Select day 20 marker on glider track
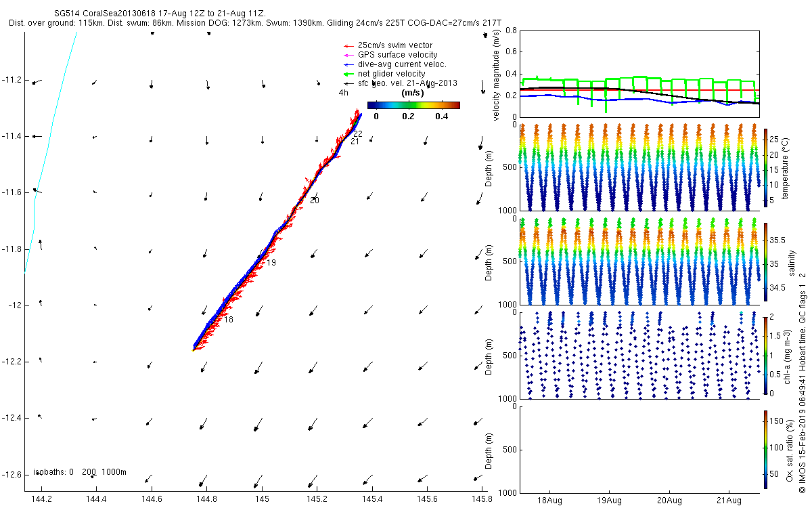812x508 pixels. point(315,200)
